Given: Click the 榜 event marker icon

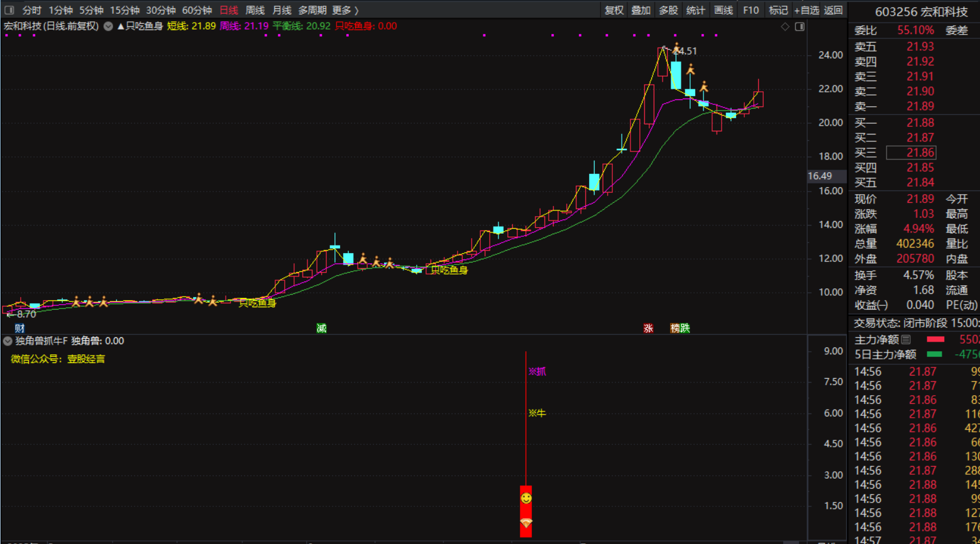Looking at the screenshot, I should (x=675, y=328).
